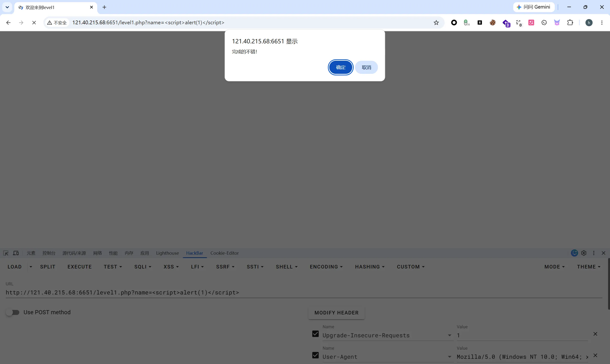
Task: Confirm the alert with 确定
Action: (341, 67)
